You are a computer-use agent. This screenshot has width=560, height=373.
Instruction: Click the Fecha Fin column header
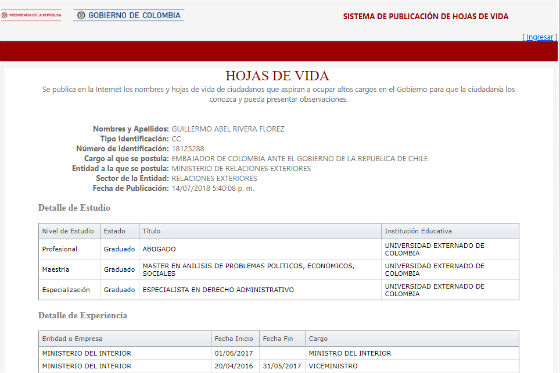point(282,338)
